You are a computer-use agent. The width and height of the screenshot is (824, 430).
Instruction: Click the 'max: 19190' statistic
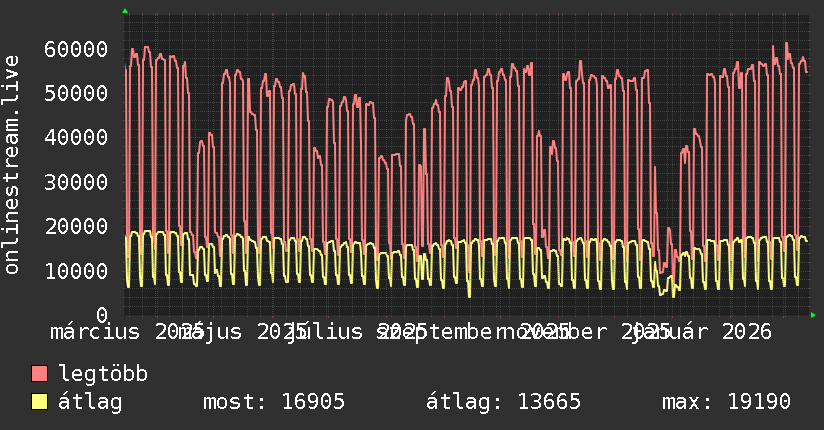click(726, 402)
